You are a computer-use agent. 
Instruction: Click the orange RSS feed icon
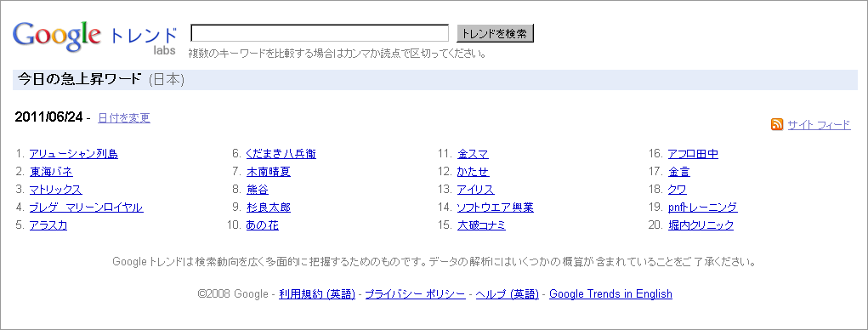pos(777,124)
